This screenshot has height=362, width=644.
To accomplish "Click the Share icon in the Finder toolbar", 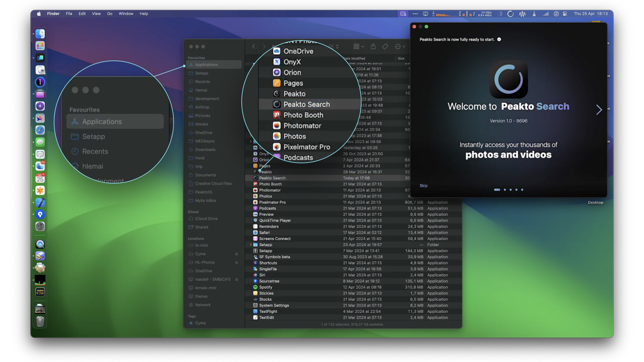I will [373, 47].
